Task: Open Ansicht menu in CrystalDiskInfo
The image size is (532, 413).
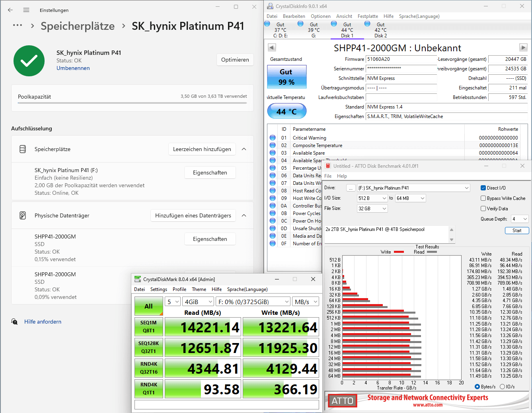Action: 344,16
